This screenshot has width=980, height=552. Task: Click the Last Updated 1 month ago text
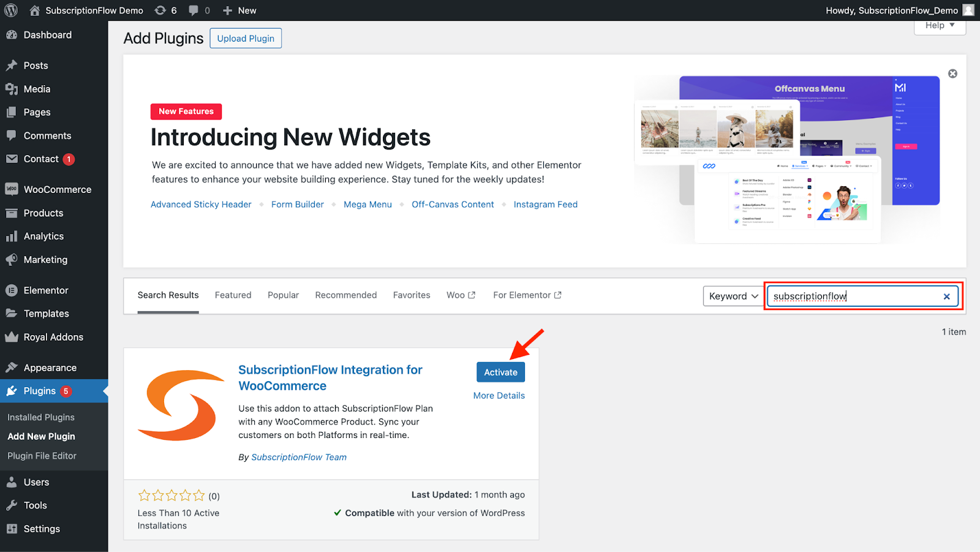tap(468, 495)
